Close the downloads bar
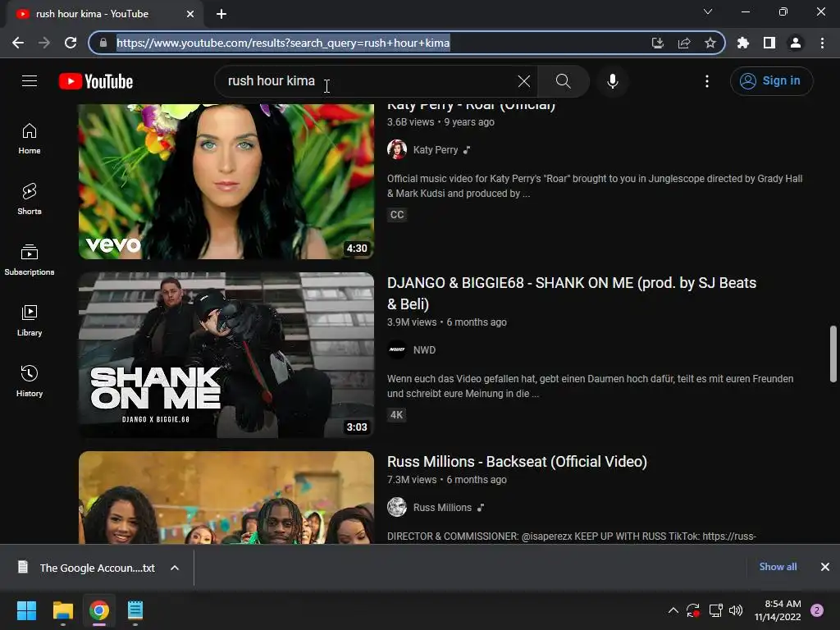The height and width of the screenshot is (630, 840). tap(825, 567)
